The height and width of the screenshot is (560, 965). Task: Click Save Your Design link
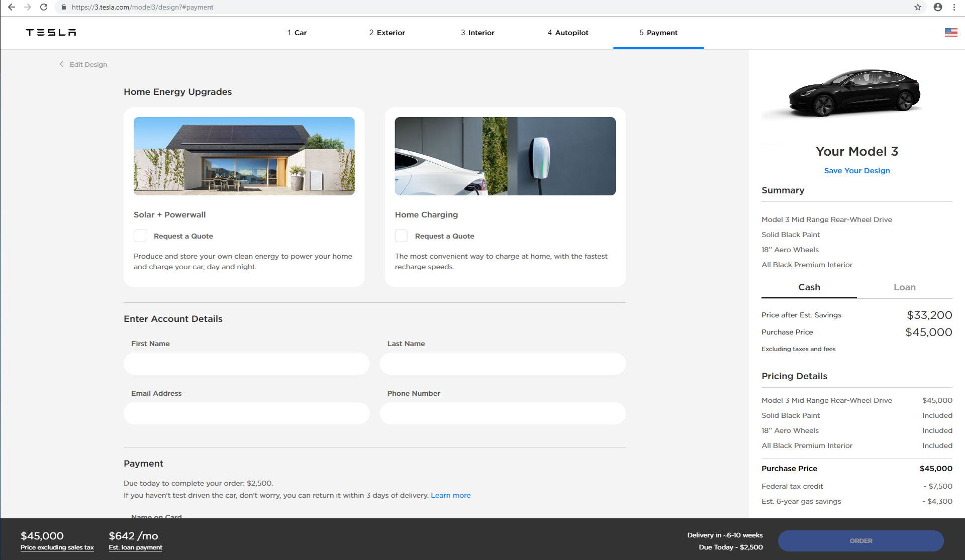[856, 171]
